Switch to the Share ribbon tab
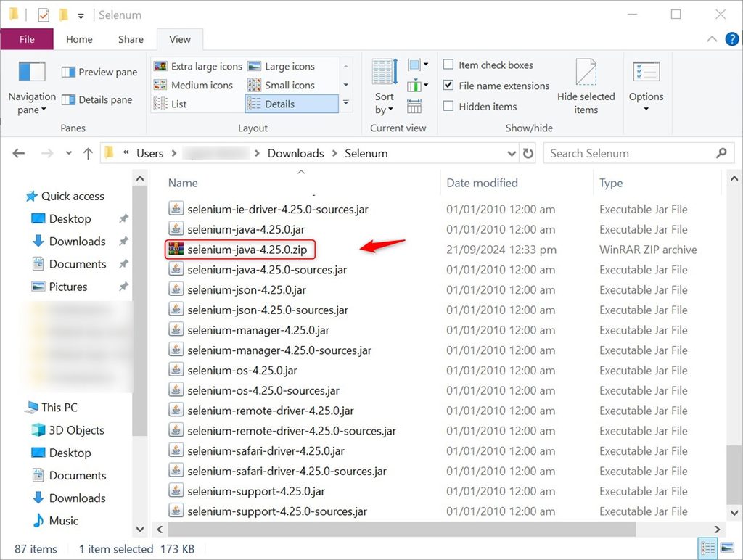The image size is (743, 560). pyautogui.click(x=131, y=39)
